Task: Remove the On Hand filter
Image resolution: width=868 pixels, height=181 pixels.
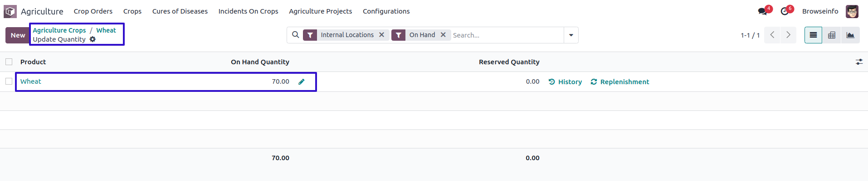Action: tap(443, 35)
